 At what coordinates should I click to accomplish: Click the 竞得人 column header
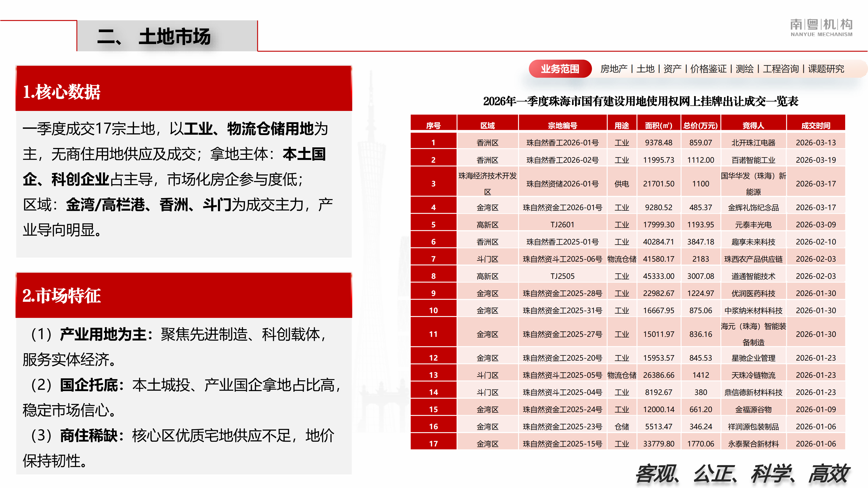pos(753,125)
